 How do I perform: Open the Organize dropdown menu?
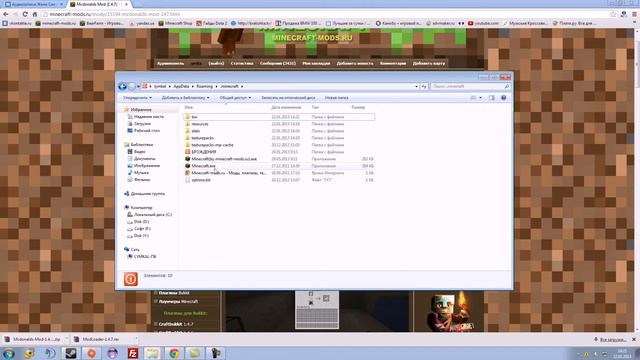(137, 98)
